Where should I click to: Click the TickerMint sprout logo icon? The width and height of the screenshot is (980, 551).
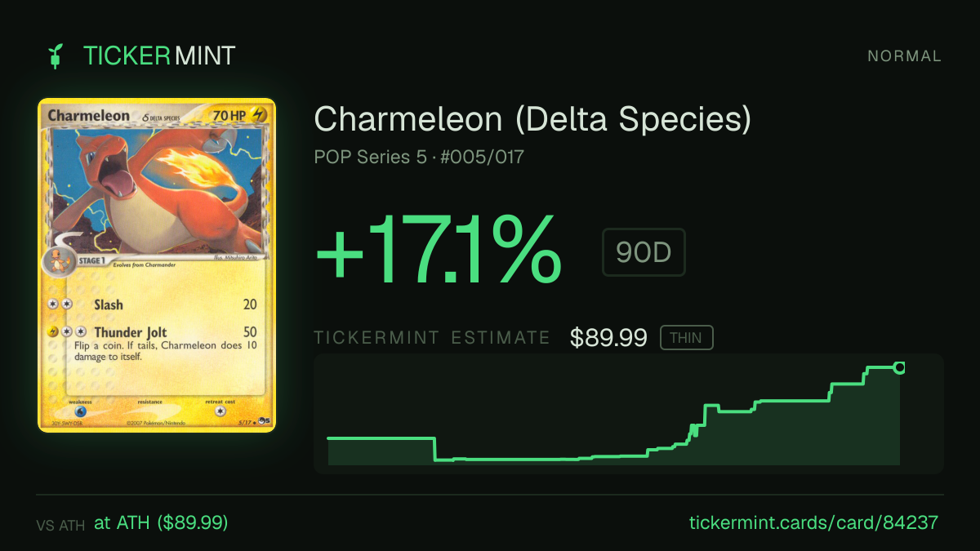pyautogui.click(x=56, y=56)
